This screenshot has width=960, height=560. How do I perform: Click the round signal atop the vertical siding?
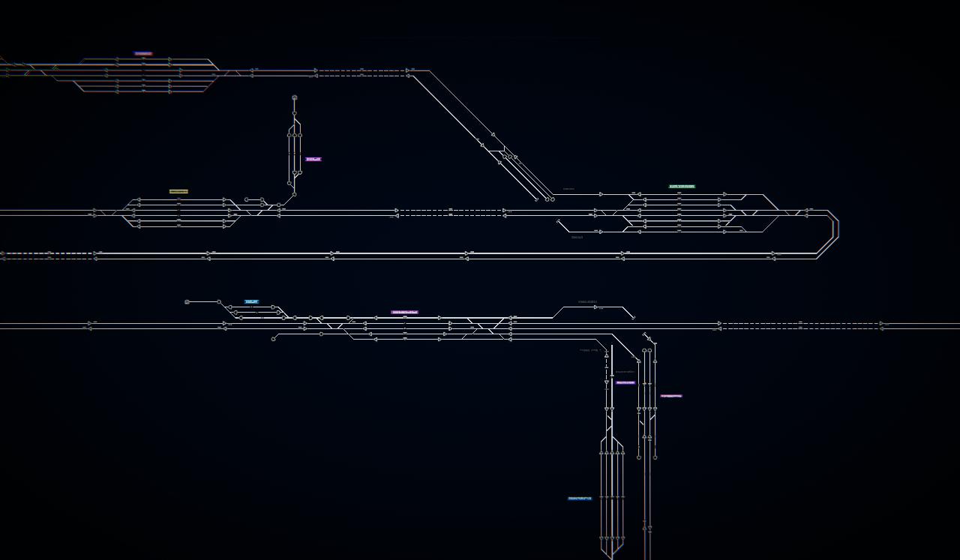click(295, 97)
